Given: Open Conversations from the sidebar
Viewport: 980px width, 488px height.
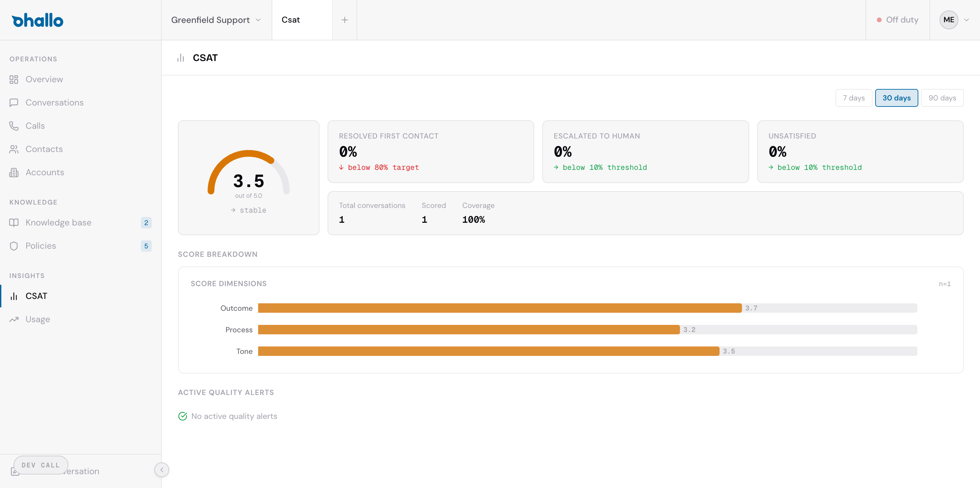Looking at the screenshot, I should [x=81, y=103].
